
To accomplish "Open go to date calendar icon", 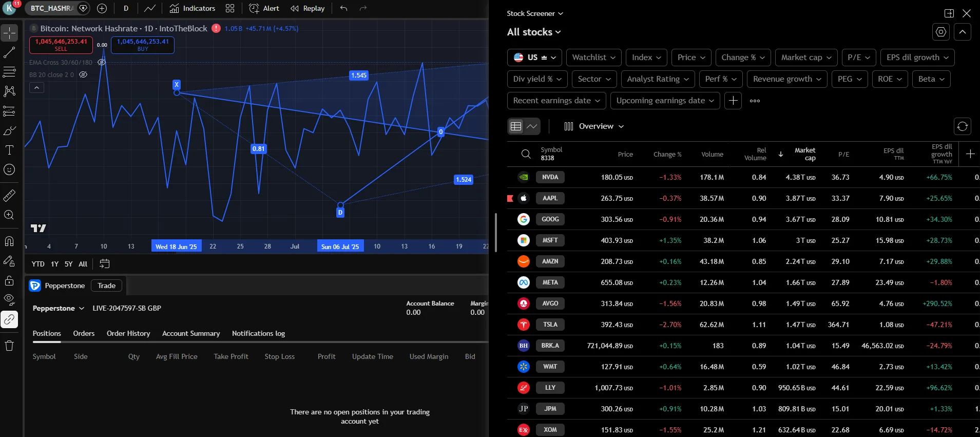I will (104, 264).
